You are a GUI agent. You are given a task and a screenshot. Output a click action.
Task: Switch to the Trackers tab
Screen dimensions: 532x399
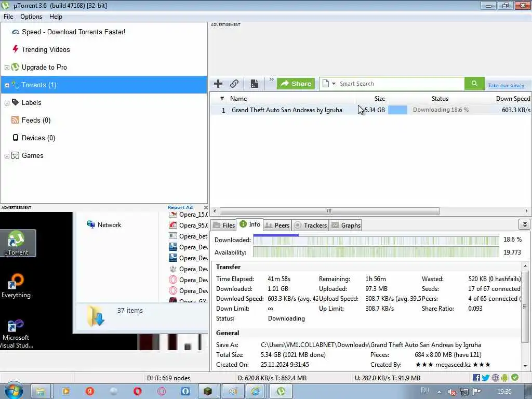click(311, 225)
